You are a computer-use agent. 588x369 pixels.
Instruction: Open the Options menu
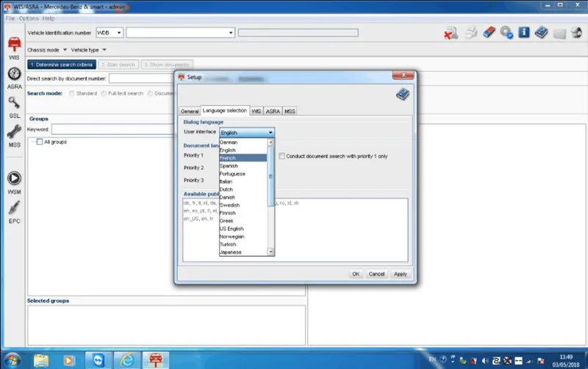[29, 18]
